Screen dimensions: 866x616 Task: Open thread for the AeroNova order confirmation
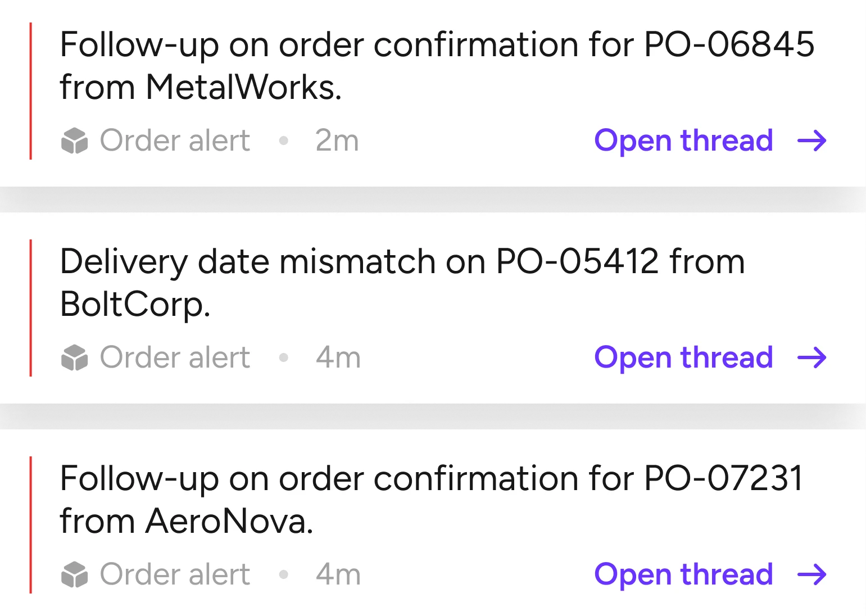tap(683, 574)
